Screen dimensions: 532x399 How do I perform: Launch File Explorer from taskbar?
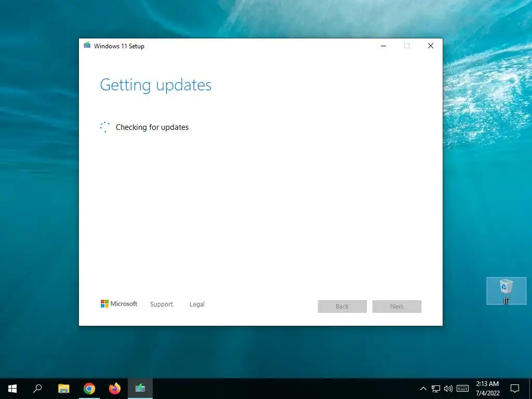(63, 389)
